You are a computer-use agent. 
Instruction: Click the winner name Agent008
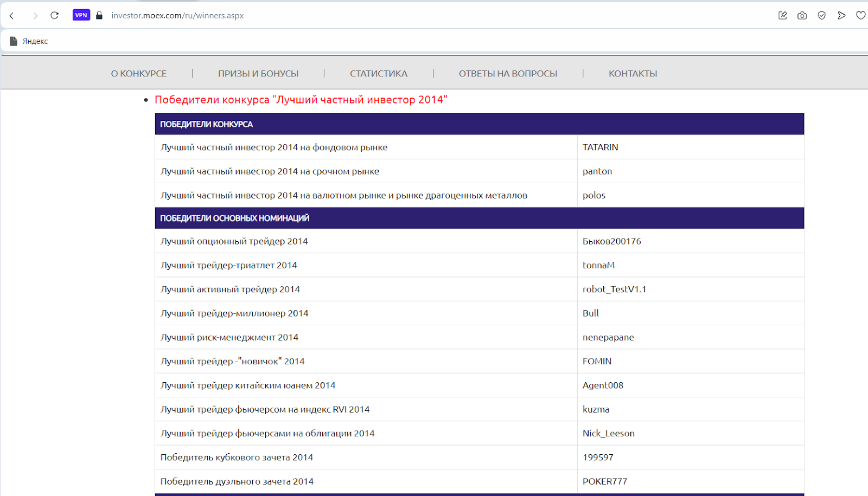pos(603,385)
